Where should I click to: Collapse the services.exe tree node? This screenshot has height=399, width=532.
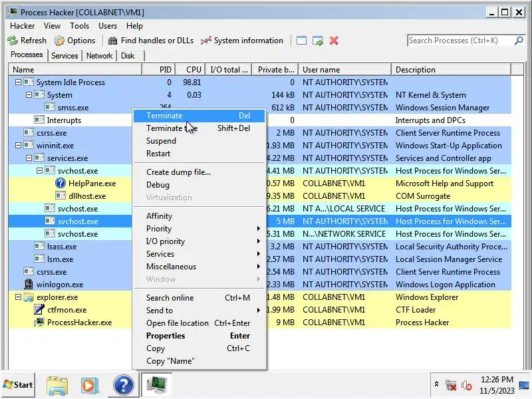(x=29, y=158)
